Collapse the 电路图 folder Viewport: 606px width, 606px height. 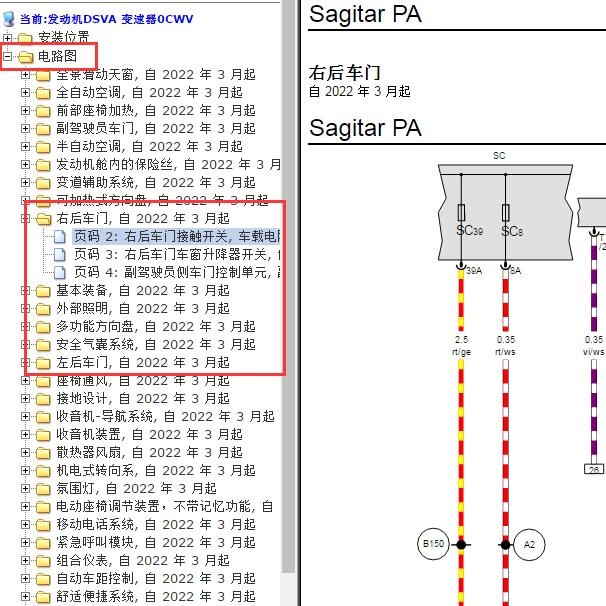(x=7, y=56)
